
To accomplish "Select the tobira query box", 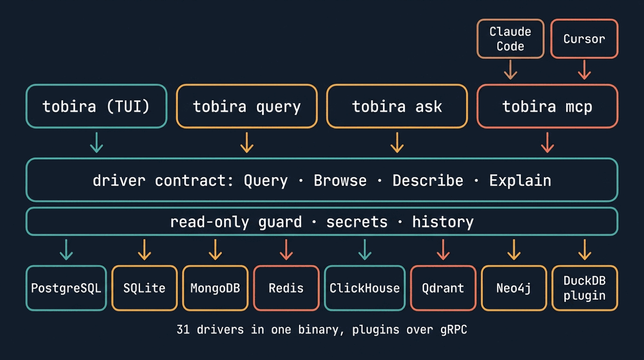I will pos(247,106).
